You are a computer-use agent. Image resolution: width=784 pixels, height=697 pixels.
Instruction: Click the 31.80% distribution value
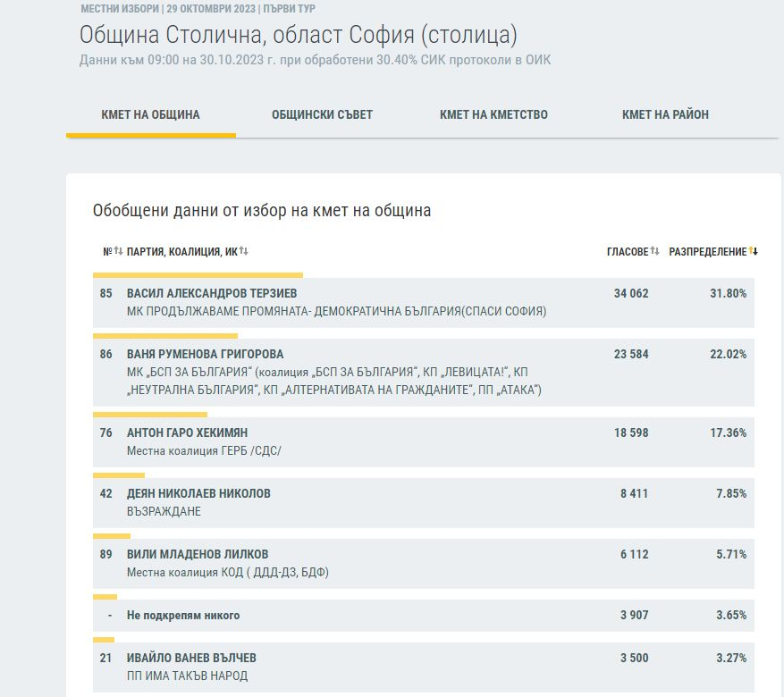tap(728, 293)
